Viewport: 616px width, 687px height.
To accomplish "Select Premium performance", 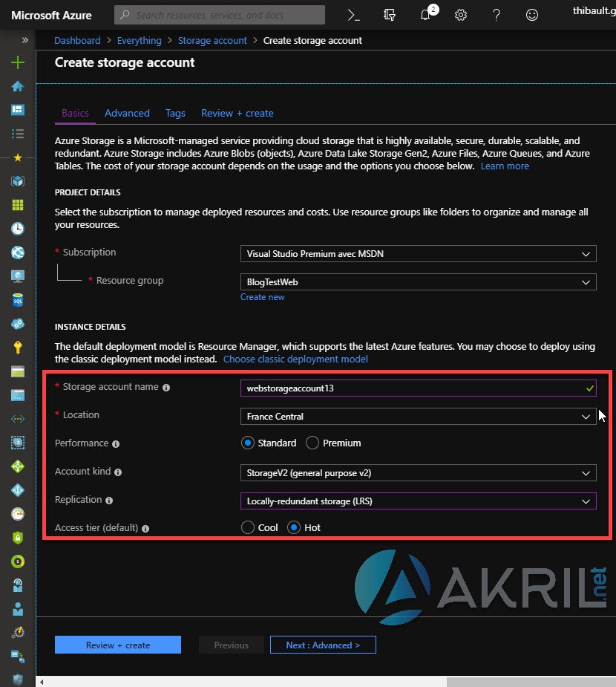I will click(x=312, y=443).
